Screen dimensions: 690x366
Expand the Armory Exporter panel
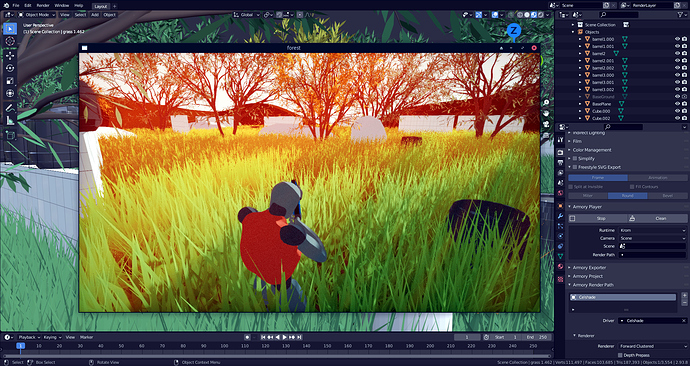tap(589, 267)
